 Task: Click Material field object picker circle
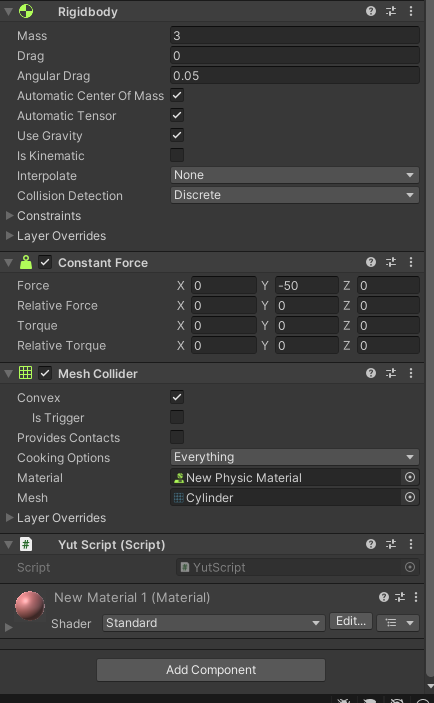pos(410,477)
